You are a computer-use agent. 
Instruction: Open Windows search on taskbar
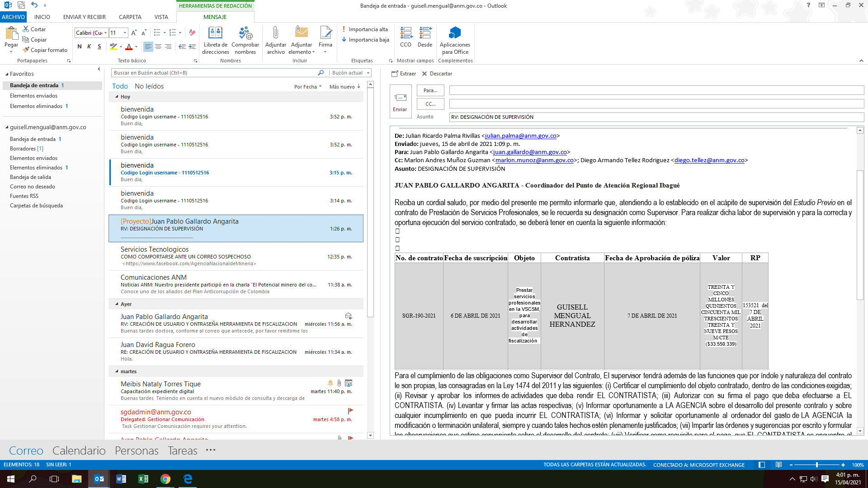pos(33,479)
